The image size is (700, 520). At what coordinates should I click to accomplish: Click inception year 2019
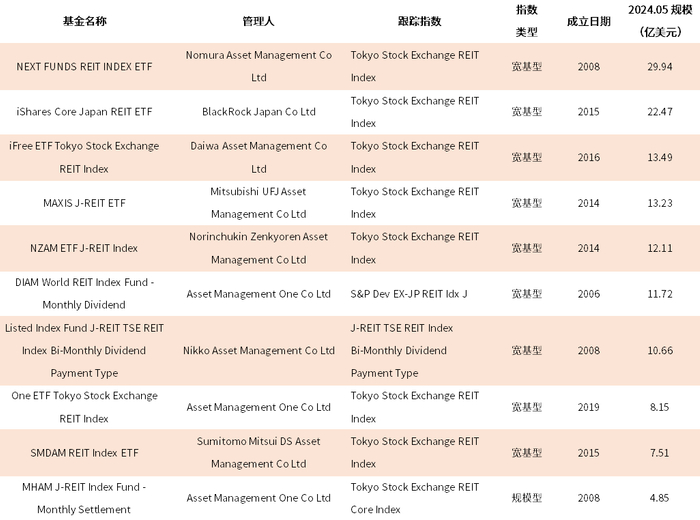pyautogui.click(x=588, y=407)
